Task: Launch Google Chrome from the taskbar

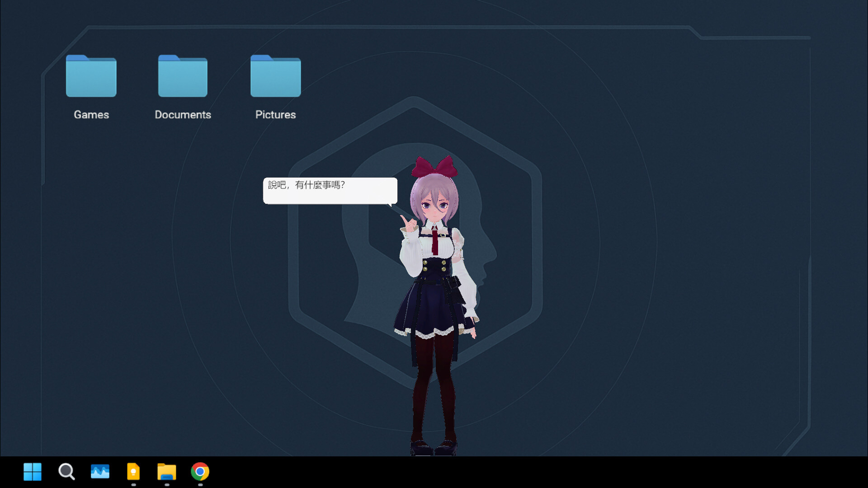Action: click(199, 472)
